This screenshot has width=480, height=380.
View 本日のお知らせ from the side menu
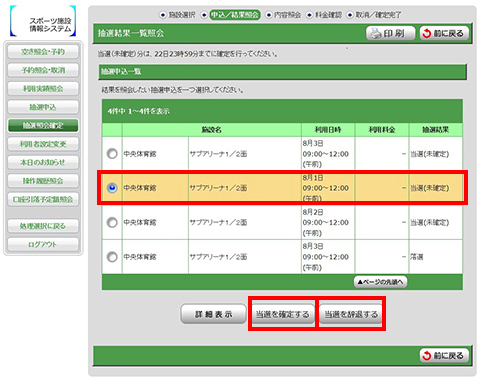(x=43, y=162)
